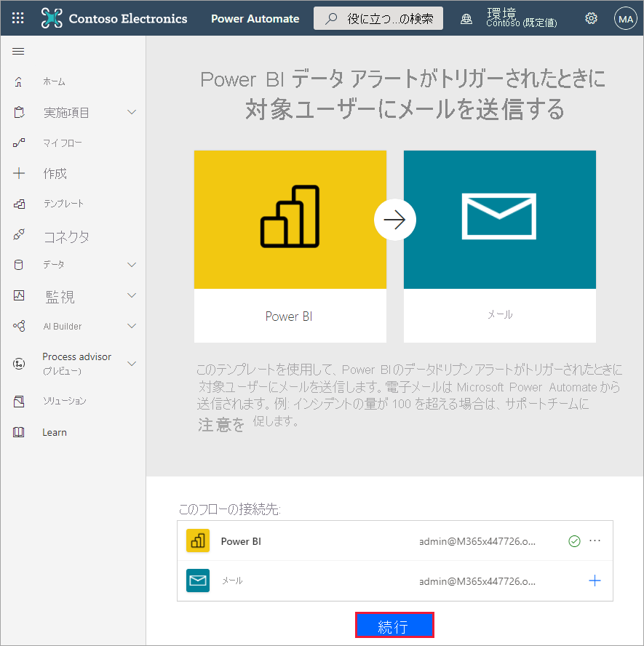Screen dimensions: 644x646
Task: Add メール connection with the plus sign
Action: click(x=595, y=581)
